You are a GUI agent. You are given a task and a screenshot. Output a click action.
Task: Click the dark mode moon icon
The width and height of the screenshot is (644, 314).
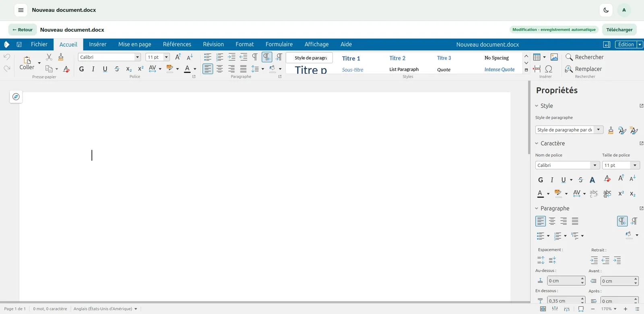coord(606,10)
